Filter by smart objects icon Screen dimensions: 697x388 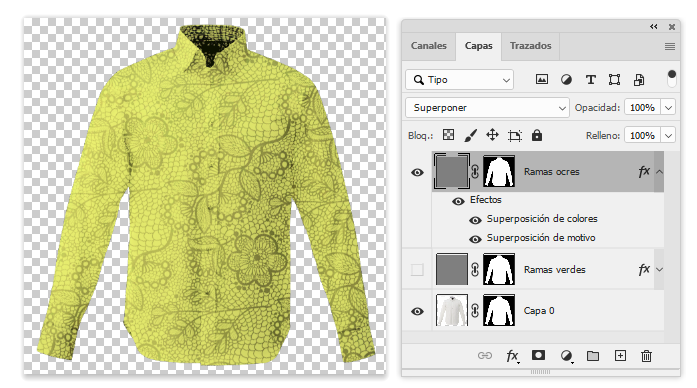pos(639,80)
